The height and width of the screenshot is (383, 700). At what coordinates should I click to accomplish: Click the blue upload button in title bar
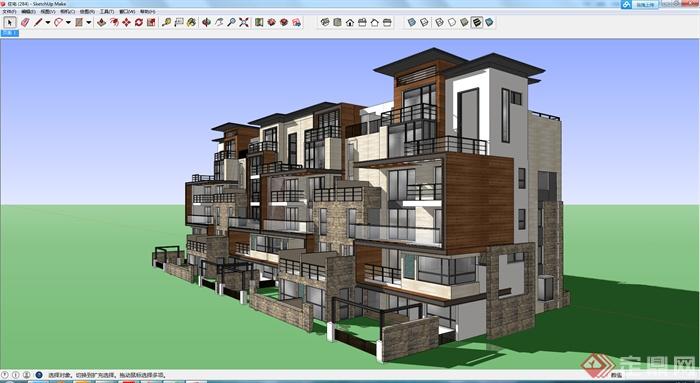pos(641,4)
